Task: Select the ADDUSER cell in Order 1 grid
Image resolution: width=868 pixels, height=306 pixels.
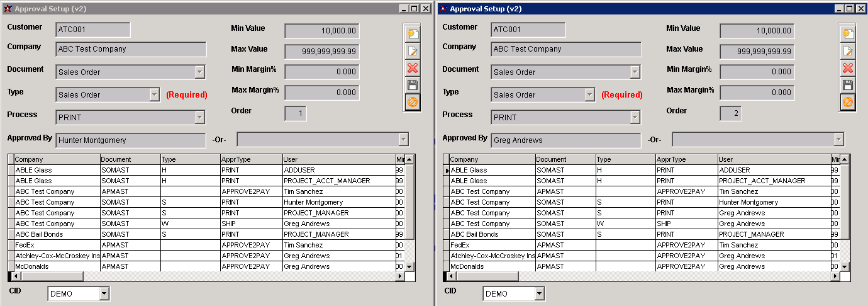Action: (x=338, y=170)
